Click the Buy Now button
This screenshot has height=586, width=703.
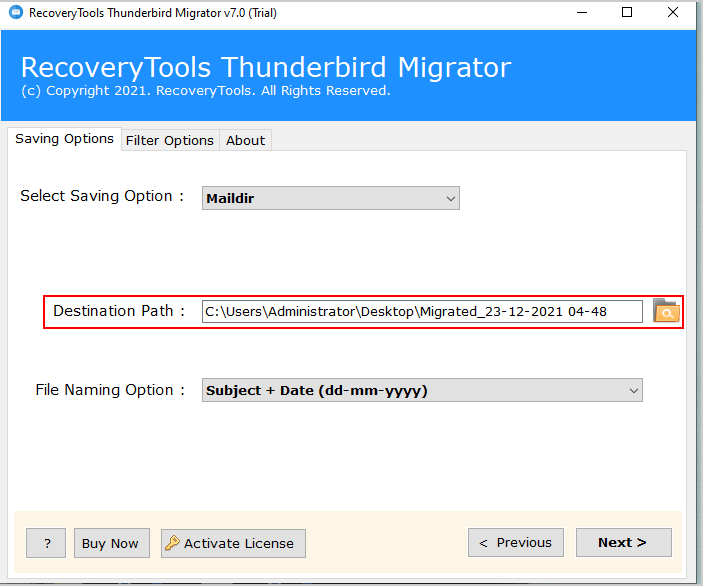tap(112, 543)
